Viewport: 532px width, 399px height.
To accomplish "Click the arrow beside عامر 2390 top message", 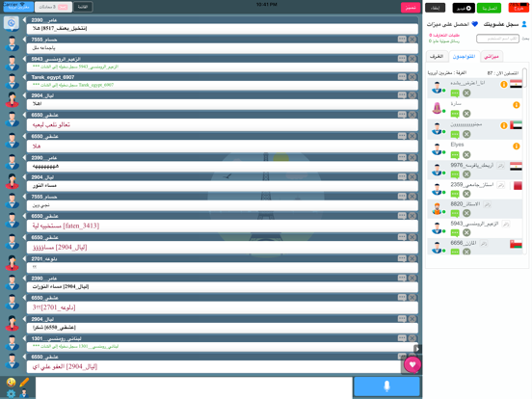I will (x=24, y=20).
